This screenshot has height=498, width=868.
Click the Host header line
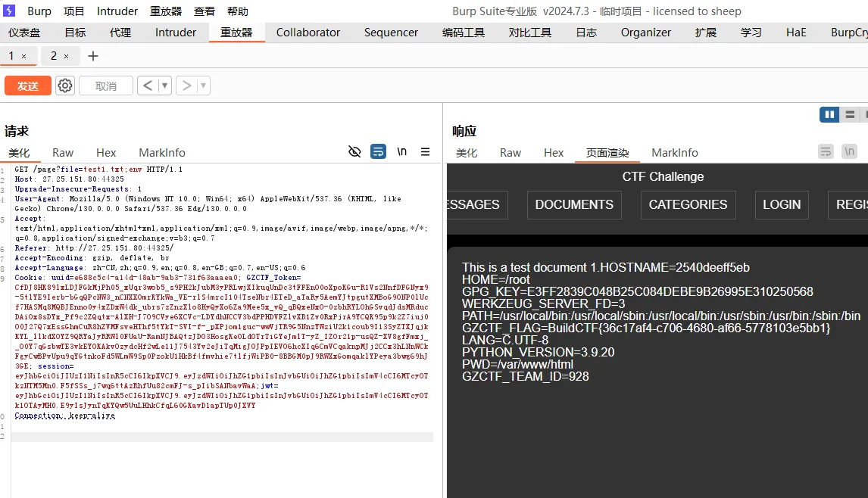pos(69,179)
